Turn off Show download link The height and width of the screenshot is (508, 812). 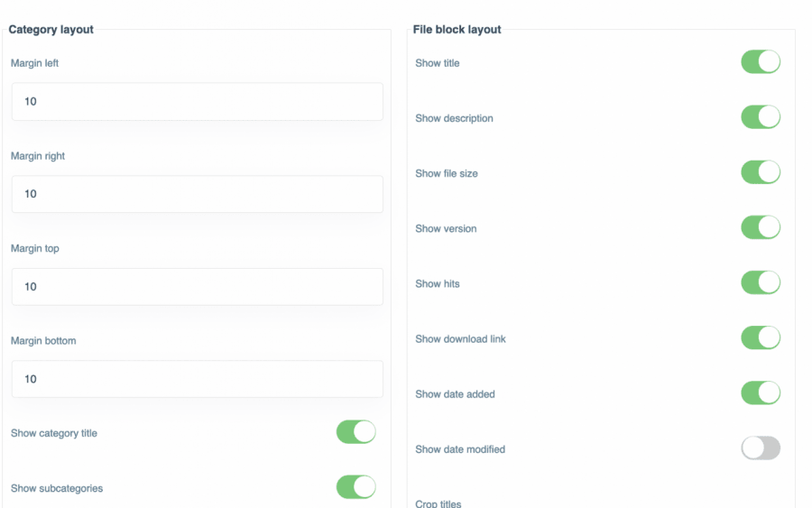point(760,337)
